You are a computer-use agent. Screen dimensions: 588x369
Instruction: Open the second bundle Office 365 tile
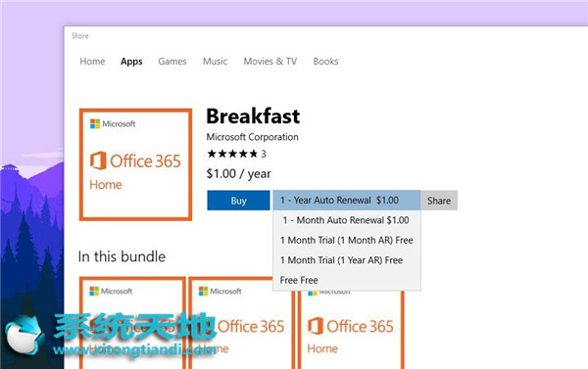coord(241,323)
